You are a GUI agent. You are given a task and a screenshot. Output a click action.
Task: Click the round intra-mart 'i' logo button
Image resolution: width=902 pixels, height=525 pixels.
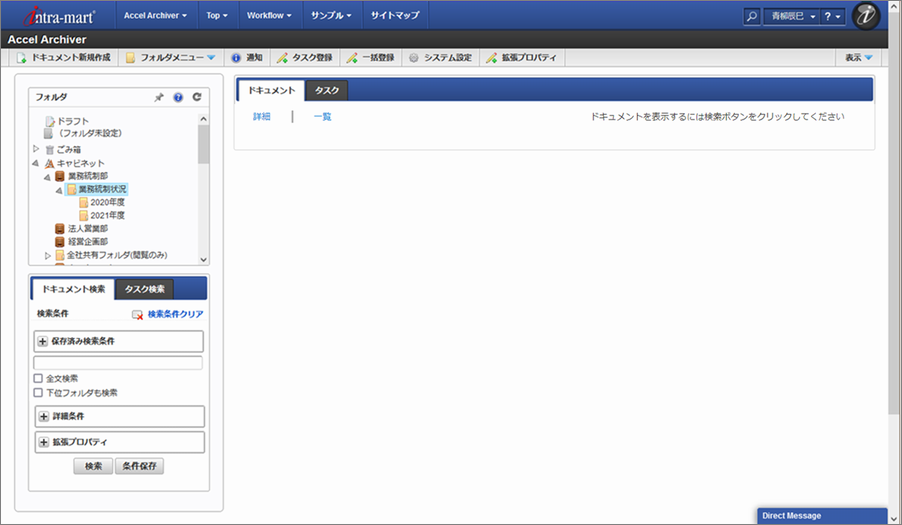[866, 16]
